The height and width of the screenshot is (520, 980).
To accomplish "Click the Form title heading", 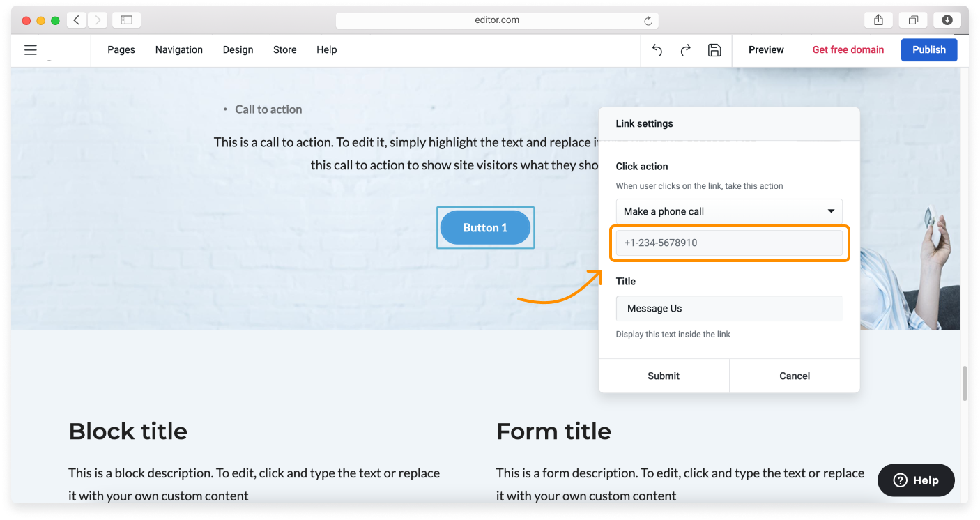I will (554, 431).
